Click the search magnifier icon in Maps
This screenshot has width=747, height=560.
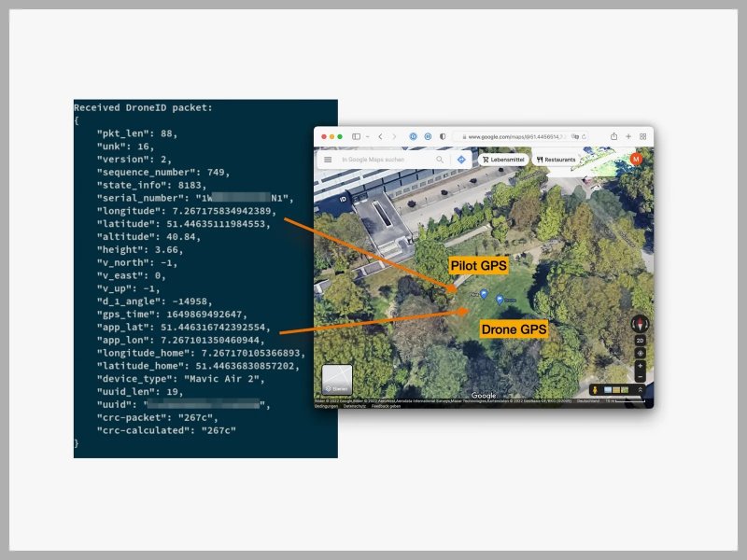click(x=439, y=160)
